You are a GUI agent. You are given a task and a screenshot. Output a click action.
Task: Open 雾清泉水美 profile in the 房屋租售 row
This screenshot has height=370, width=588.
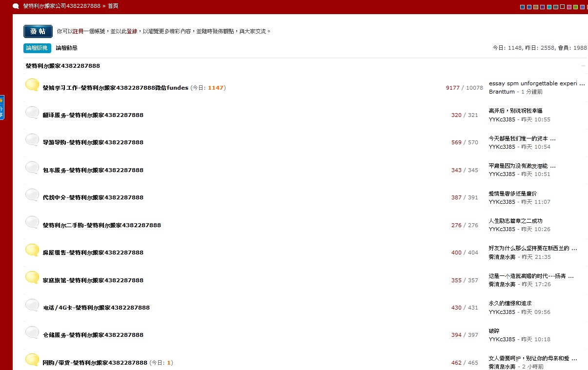[502, 257]
